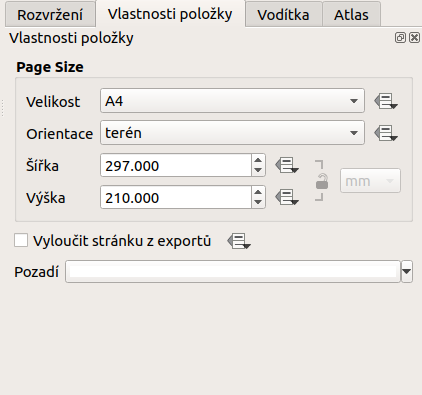Increase Šířka value with up arrow

[258, 160]
